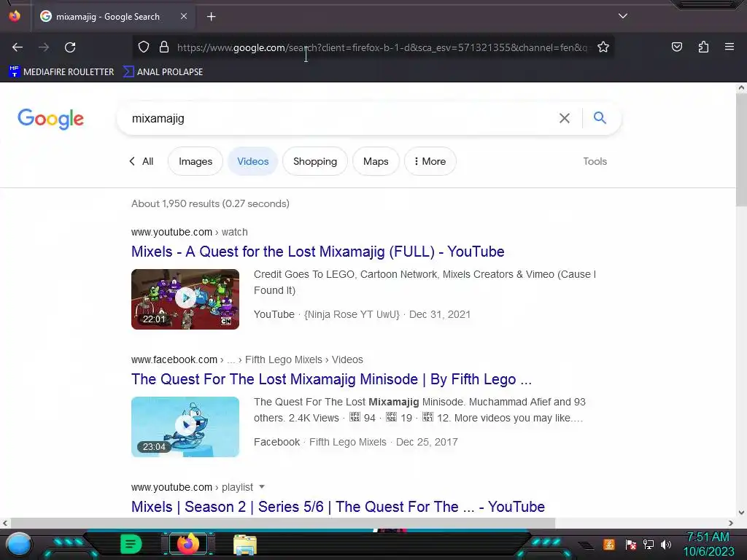Open the Pocket save icon
Screen dimensions: 747x560
676,47
